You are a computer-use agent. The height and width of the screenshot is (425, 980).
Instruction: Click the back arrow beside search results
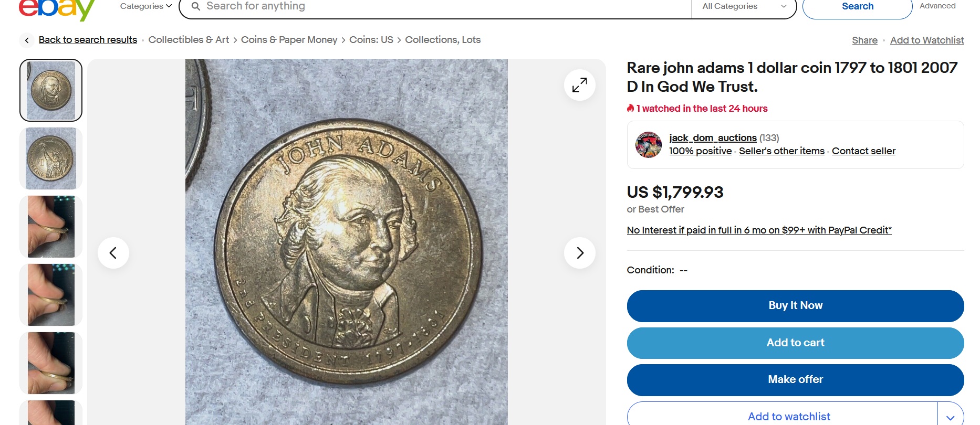[x=27, y=40]
